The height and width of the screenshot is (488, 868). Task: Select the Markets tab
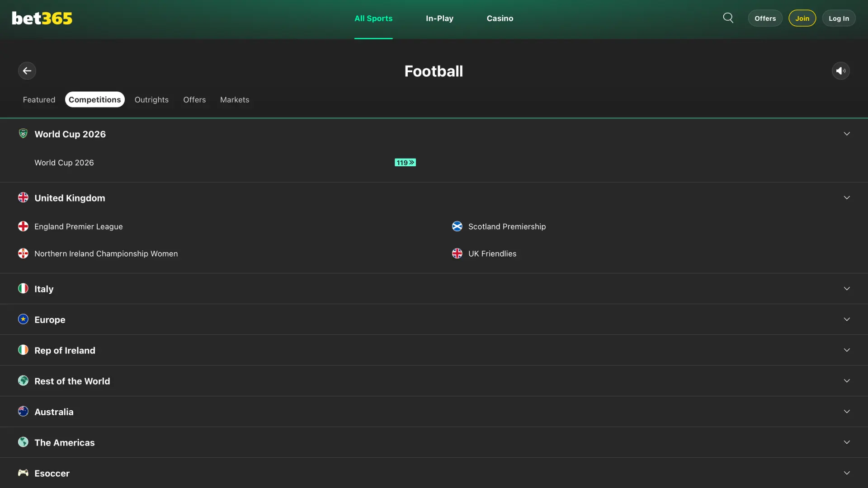point(235,99)
